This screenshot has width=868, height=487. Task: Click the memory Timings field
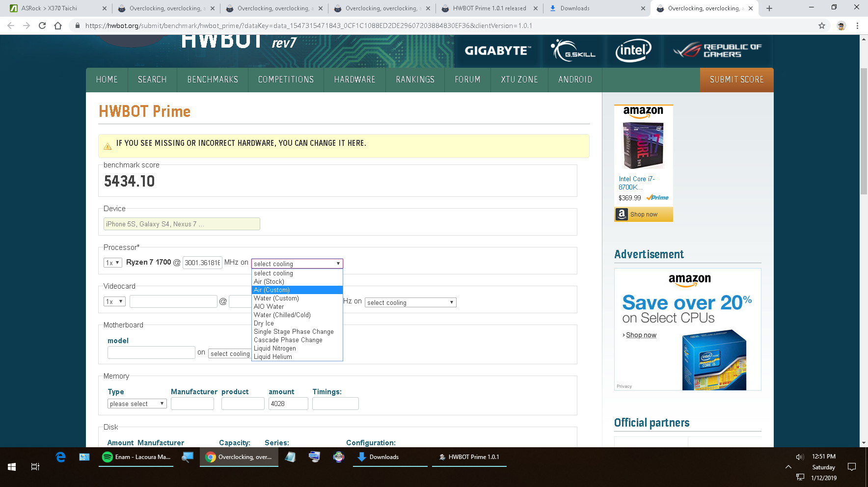(335, 404)
